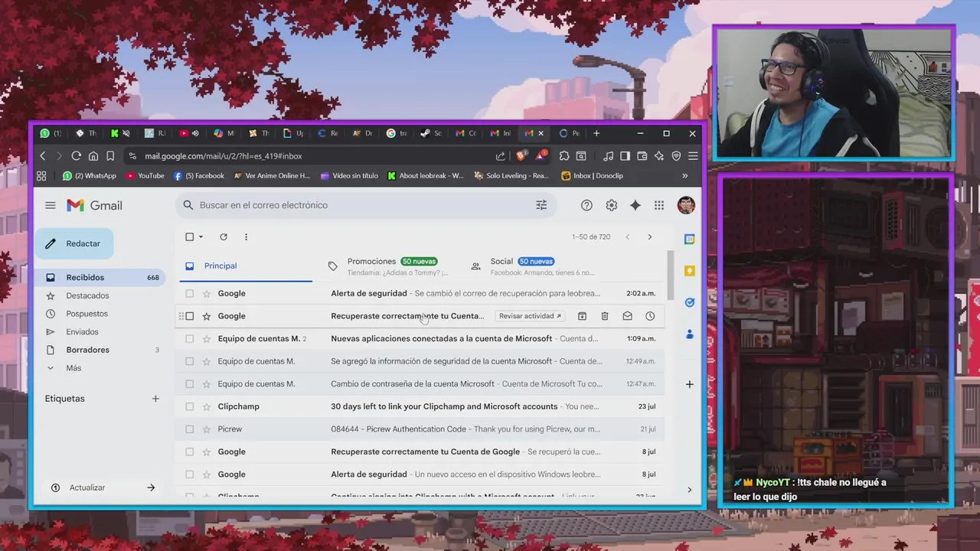Open search filter options in Gmail

541,205
